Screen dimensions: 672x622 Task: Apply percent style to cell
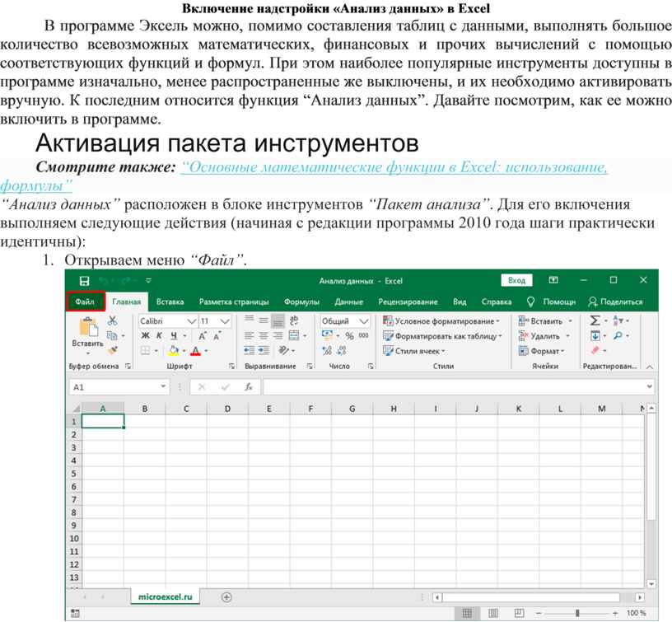(350, 335)
